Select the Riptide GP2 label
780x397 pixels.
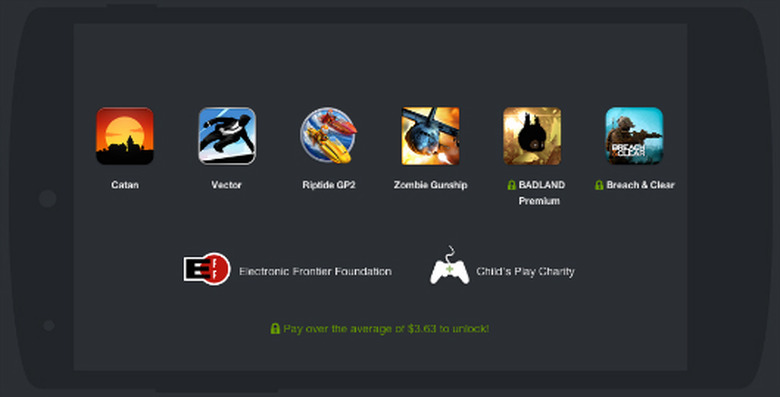click(x=329, y=185)
